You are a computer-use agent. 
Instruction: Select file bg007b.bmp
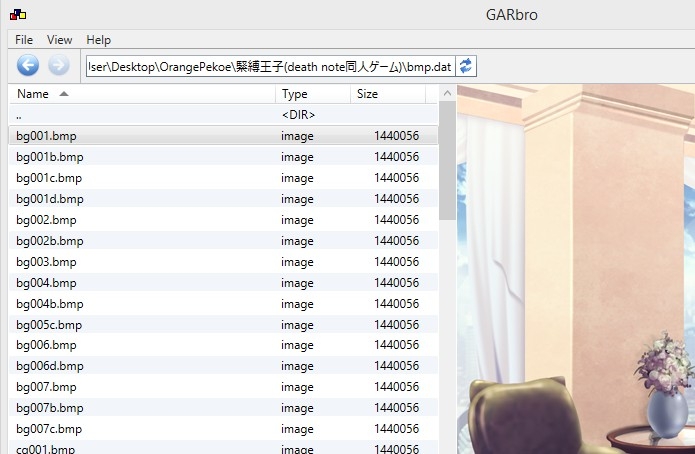pyautogui.click(x=223, y=408)
